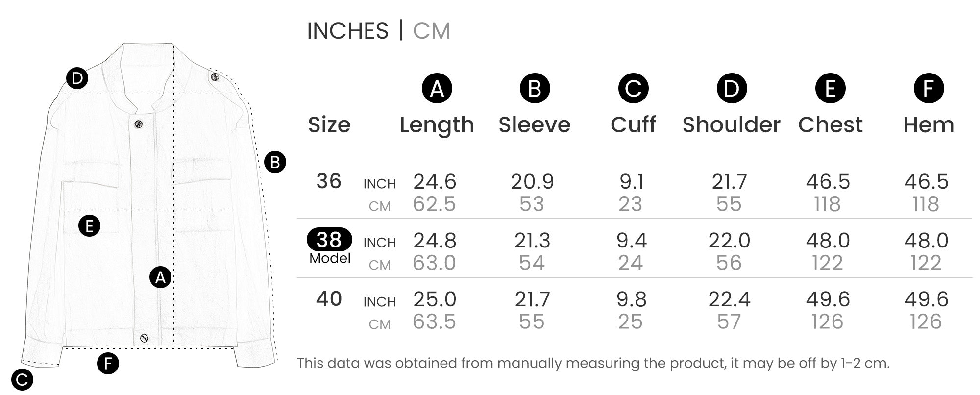Click the D badge above the Shoulder column
This screenshot has height=395, width=980.
point(732,89)
